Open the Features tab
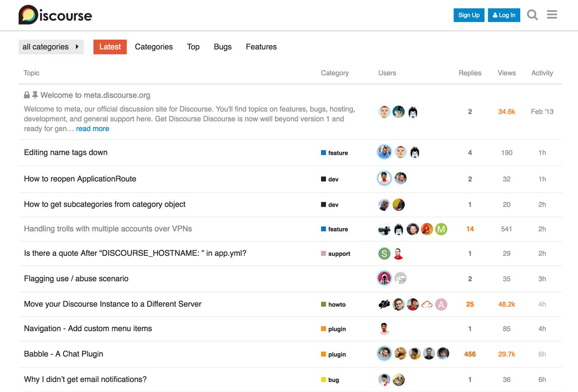Viewport: 578px width, 392px height. 261,47
